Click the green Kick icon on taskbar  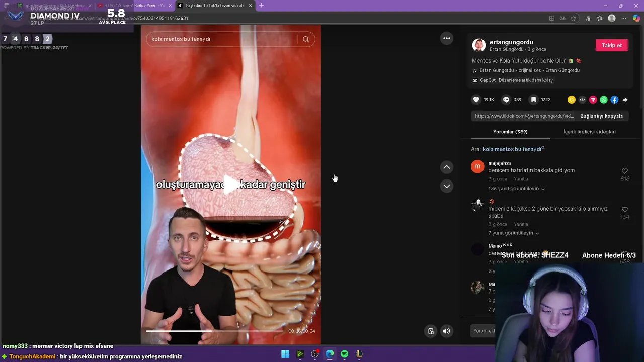tap(300, 354)
